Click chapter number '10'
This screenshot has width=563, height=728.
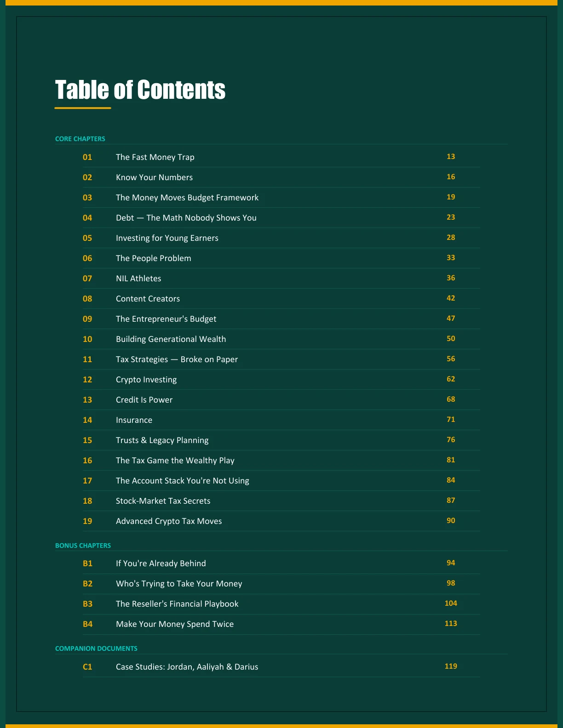[x=87, y=339]
